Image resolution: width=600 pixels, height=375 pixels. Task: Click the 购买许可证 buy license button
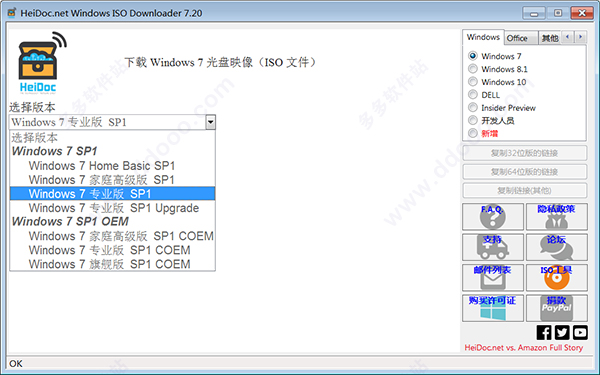tap(493, 308)
